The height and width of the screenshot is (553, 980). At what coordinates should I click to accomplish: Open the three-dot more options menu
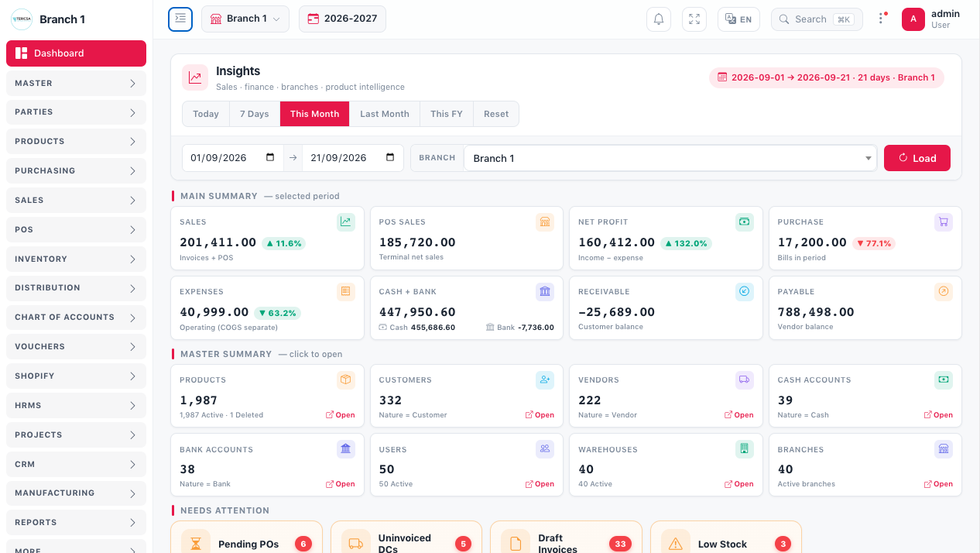881,19
